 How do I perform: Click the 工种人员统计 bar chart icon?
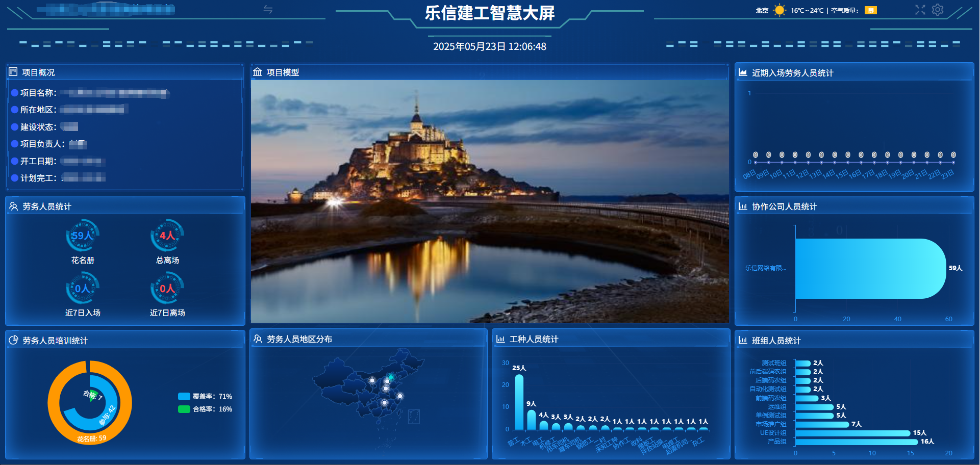coord(500,339)
